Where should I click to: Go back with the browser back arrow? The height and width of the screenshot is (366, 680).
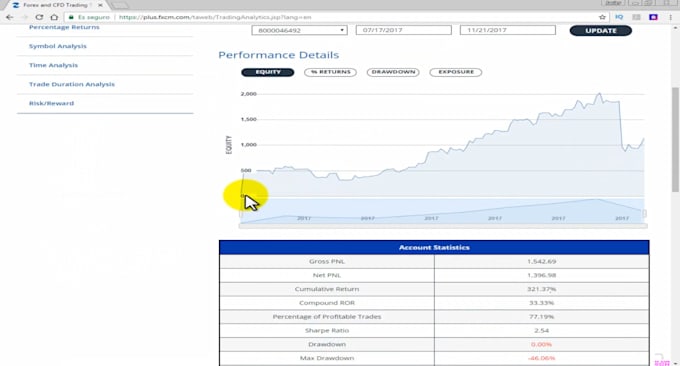10,17
